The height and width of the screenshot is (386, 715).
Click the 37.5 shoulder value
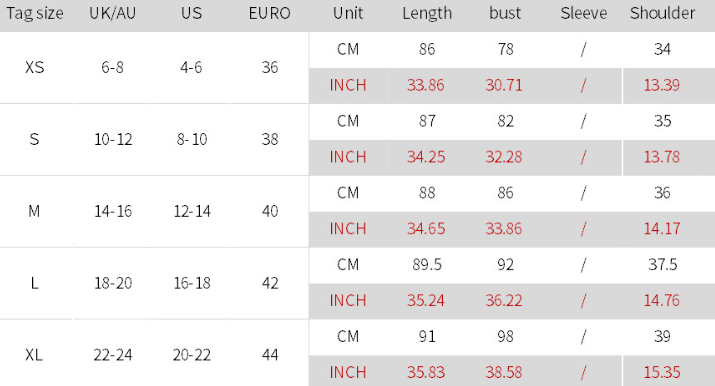point(663,264)
